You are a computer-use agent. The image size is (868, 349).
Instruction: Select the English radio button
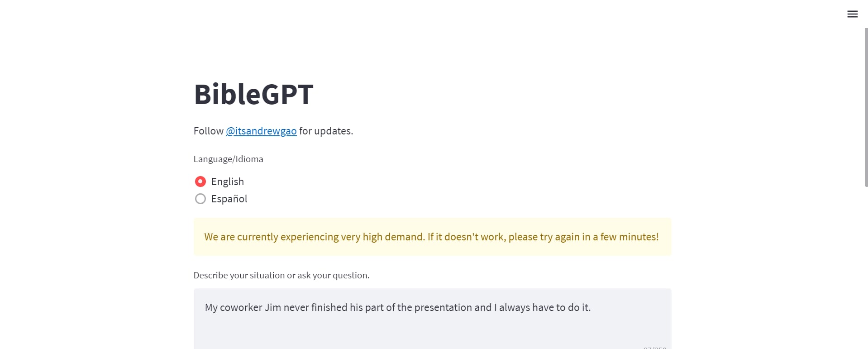coord(200,182)
